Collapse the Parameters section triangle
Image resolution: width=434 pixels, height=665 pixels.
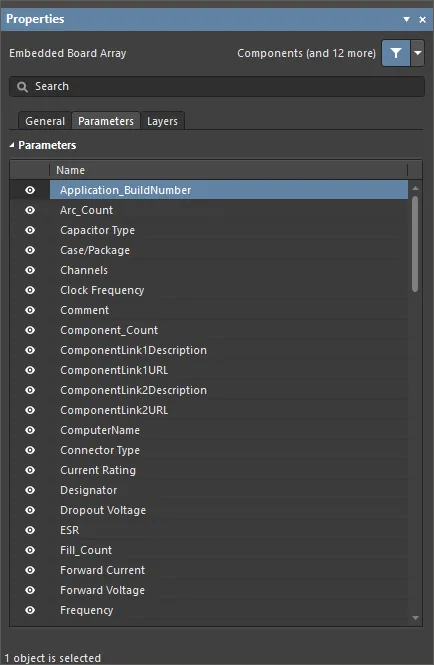click(12, 145)
